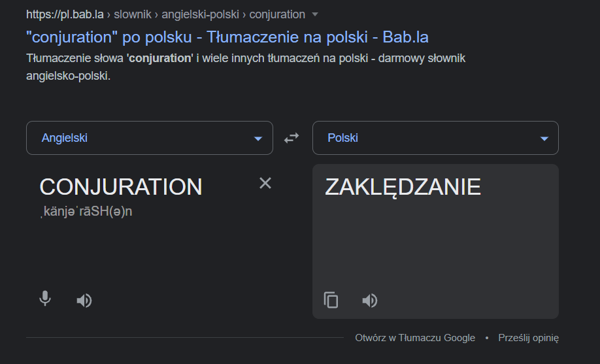The height and width of the screenshot is (364, 600).
Task: Select the Polski target language label
Action: (x=342, y=138)
